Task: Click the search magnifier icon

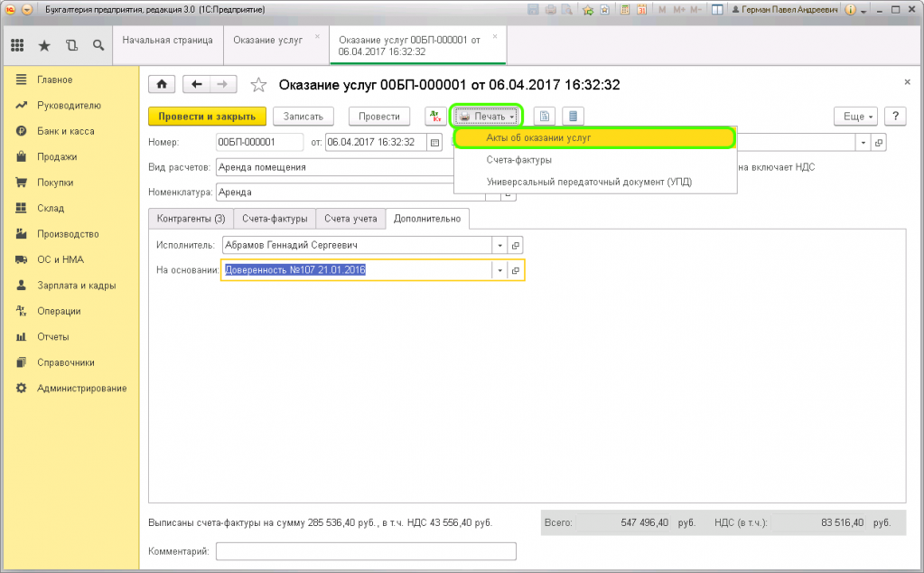Action: [x=98, y=45]
